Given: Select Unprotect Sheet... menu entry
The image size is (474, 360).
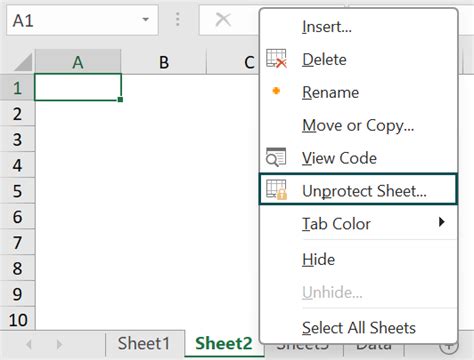Looking at the screenshot, I should (x=358, y=189).
